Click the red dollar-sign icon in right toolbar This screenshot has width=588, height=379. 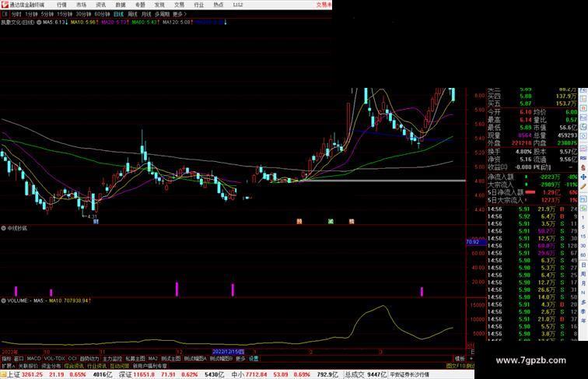click(x=583, y=167)
